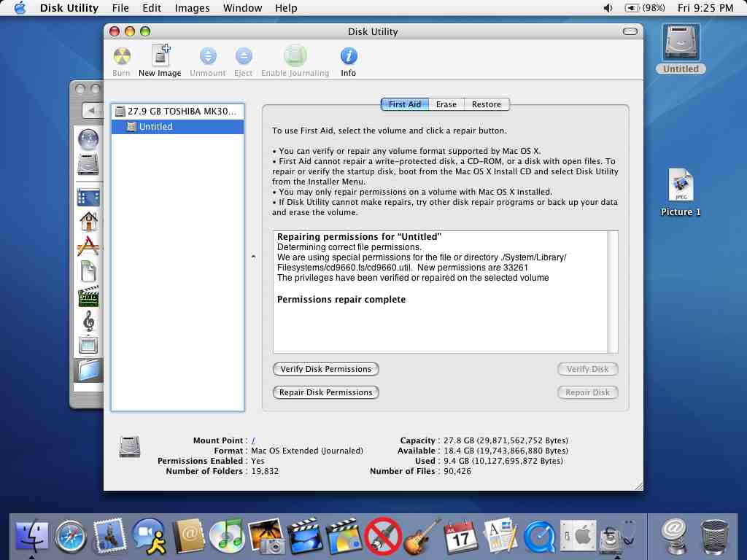This screenshot has height=560, width=747.
Task: Click the Eject toolbar icon
Action: click(244, 62)
